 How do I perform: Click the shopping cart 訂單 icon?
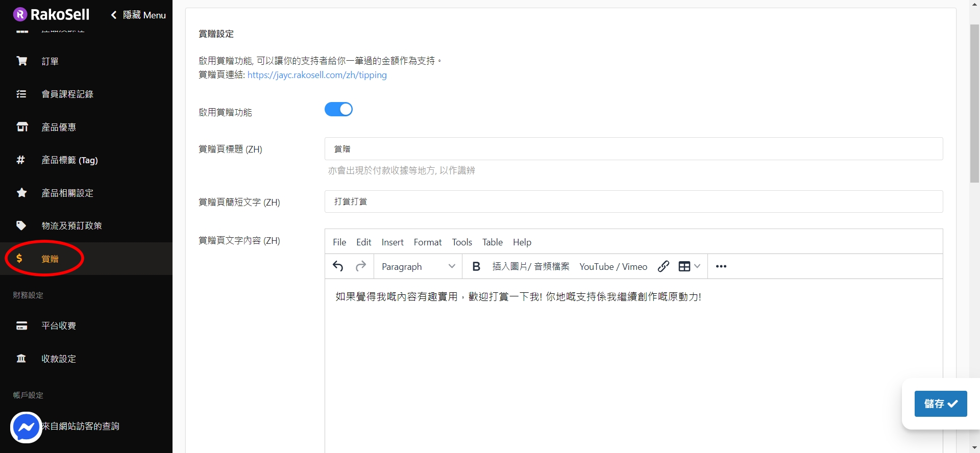pyautogui.click(x=22, y=61)
